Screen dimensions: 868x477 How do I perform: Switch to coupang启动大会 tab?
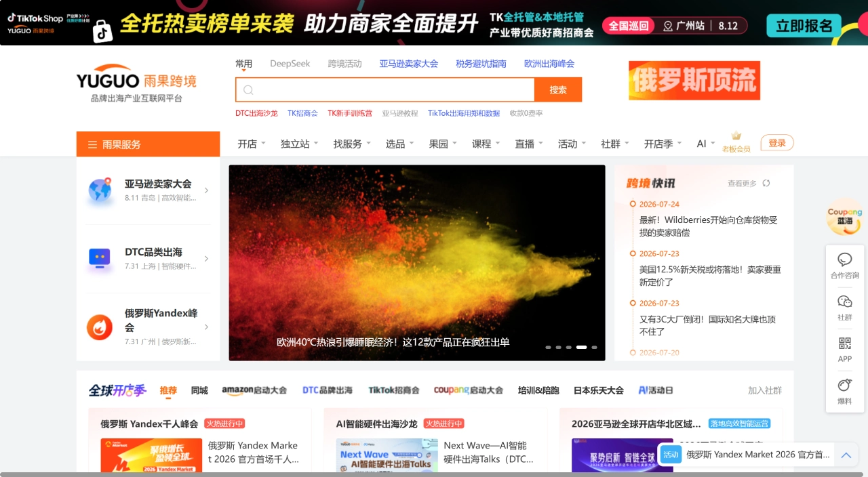469,390
